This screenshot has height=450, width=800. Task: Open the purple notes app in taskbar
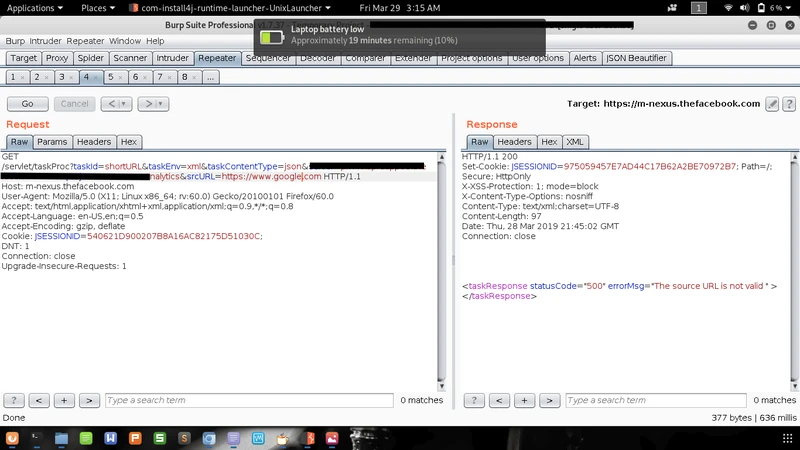click(x=233, y=438)
